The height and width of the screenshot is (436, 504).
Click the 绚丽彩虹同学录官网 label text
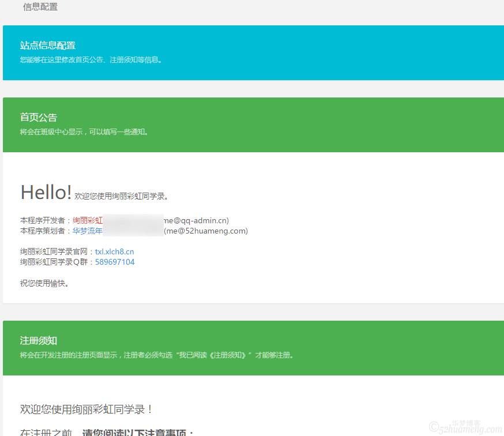click(57, 251)
